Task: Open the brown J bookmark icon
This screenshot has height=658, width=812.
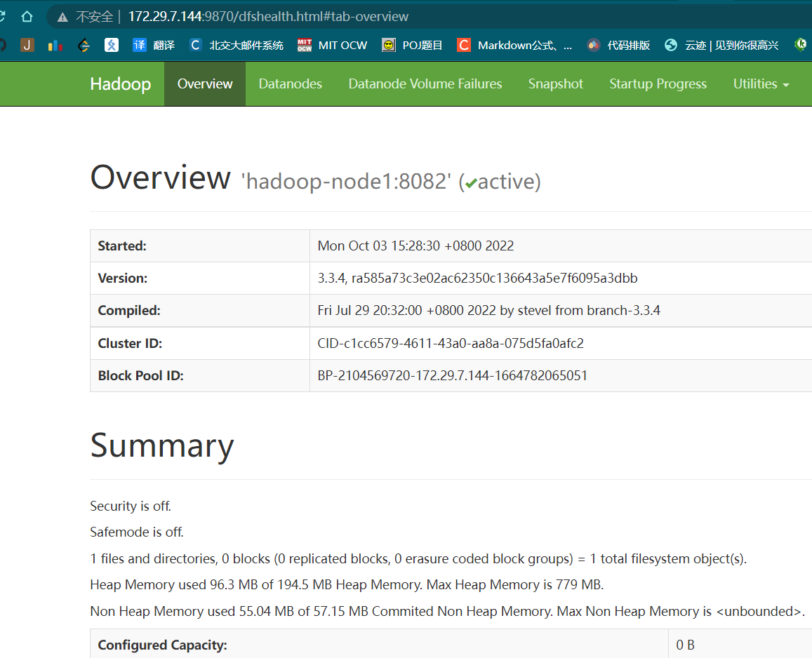Action: click(27, 45)
